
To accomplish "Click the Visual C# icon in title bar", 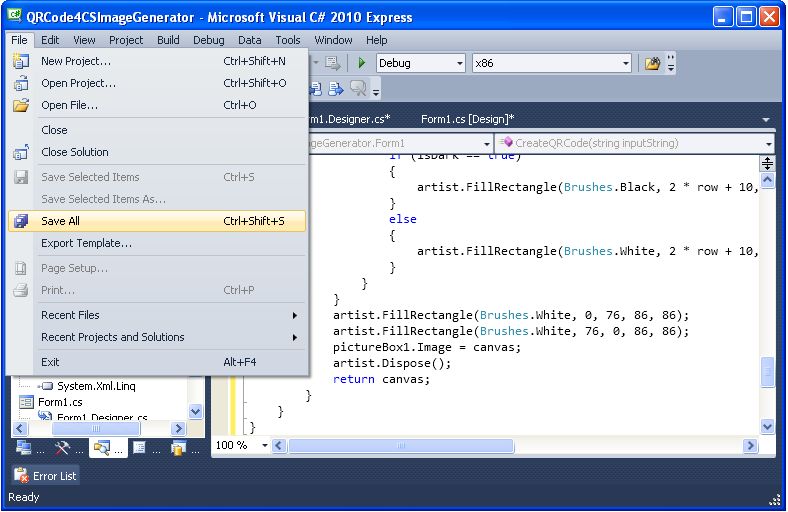I will click(15, 16).
